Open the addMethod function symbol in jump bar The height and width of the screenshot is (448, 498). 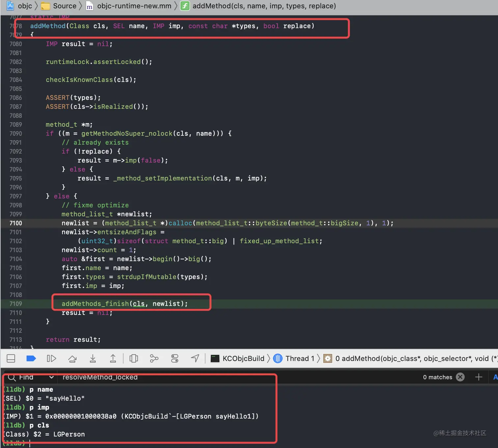259,6
